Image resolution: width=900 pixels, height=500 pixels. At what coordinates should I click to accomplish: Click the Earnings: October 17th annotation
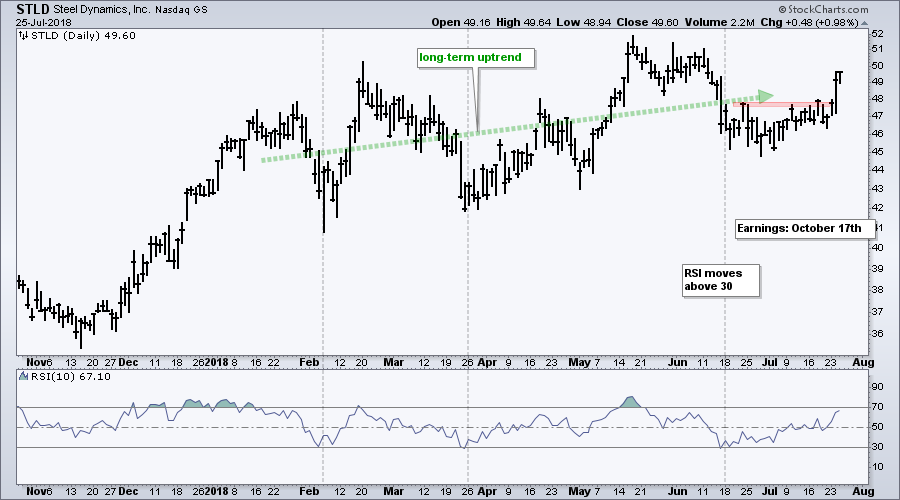pos(804,228)
